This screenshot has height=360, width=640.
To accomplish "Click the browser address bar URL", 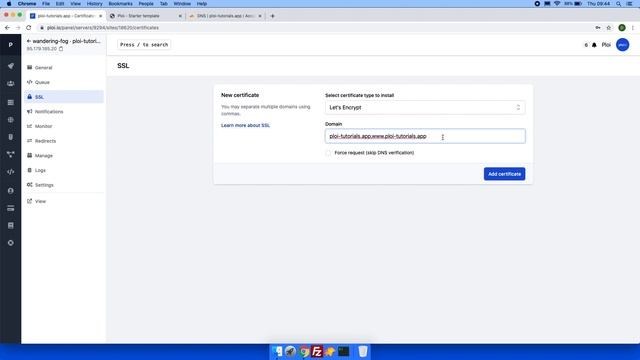I will 103,28.
